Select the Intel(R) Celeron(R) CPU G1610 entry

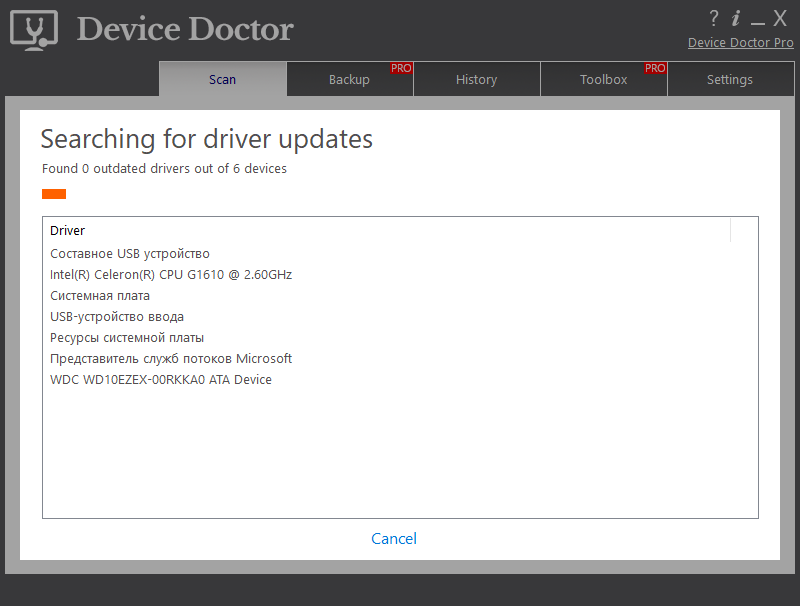pos(171,274)
